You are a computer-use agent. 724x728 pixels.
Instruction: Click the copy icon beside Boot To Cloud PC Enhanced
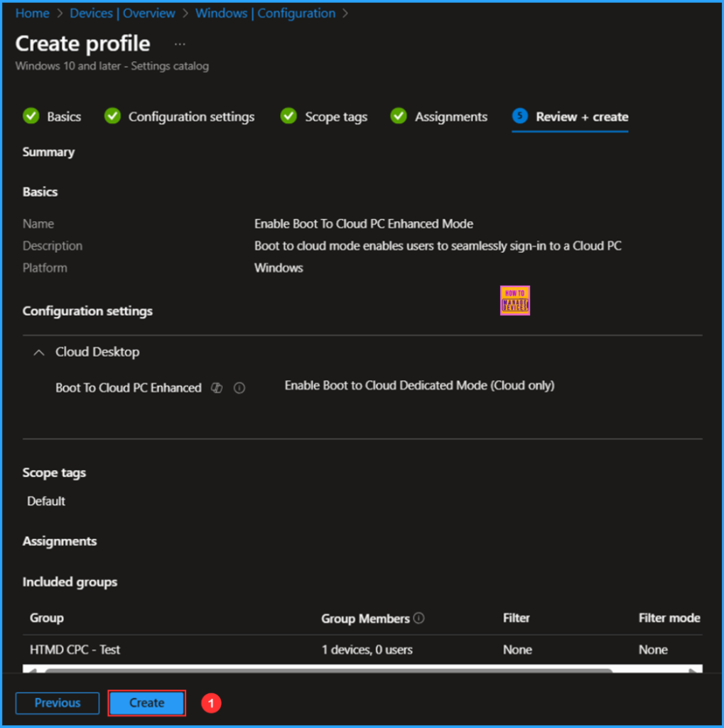point(217,388)
